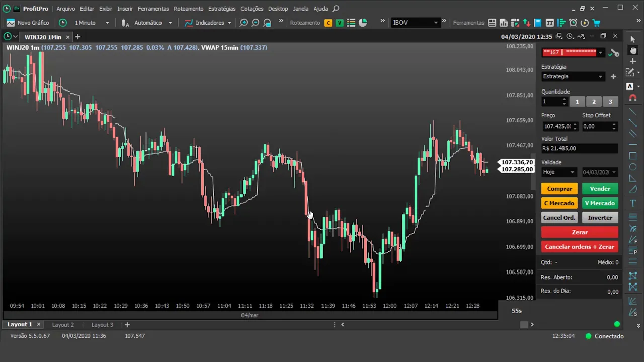Image resolution: width=644 pixels, height=362 pixels.
Task: Toggle the red magnet snap tool
Action: [x=633, y=98]
